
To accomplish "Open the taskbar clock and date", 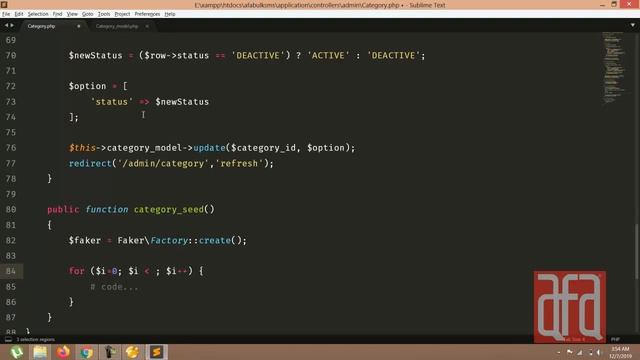I will (620, 352).
